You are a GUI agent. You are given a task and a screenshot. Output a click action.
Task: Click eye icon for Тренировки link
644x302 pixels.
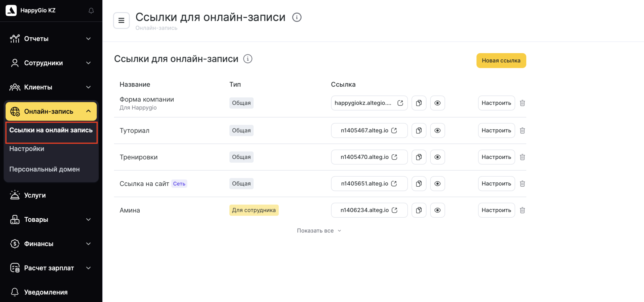[x=437, y=157]
